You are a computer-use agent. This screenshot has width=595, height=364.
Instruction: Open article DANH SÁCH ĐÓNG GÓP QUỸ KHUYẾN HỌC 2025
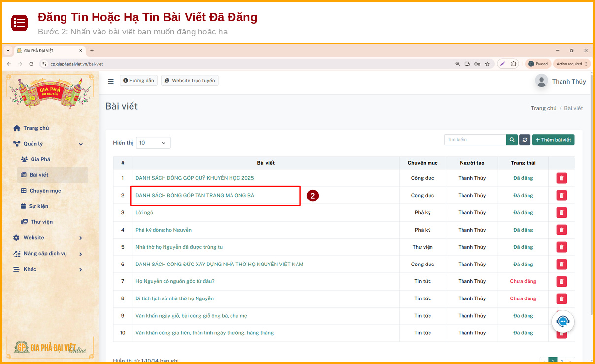point(195,178)
